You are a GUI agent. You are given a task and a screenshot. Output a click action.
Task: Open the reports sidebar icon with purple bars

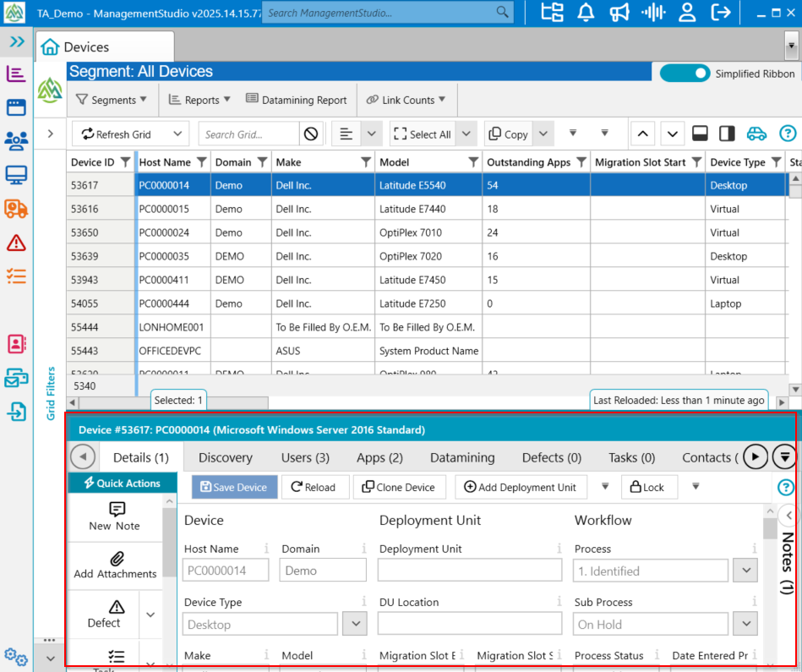tap(16, 74)
